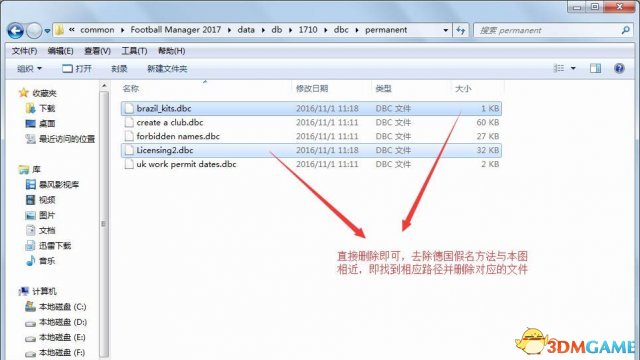Open 迅雷下载 library
Viewport: 640px width, 360px height.
tap(48, 246)
